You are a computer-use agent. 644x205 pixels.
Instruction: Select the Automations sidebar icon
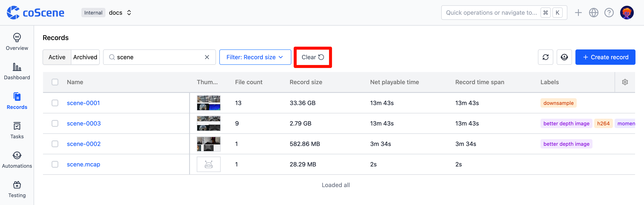pos(17,159)
